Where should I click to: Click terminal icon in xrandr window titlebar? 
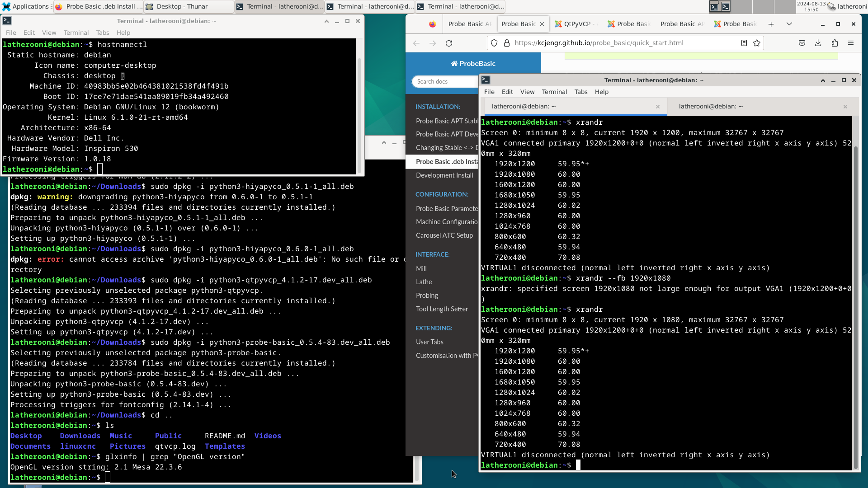point(486,80)
